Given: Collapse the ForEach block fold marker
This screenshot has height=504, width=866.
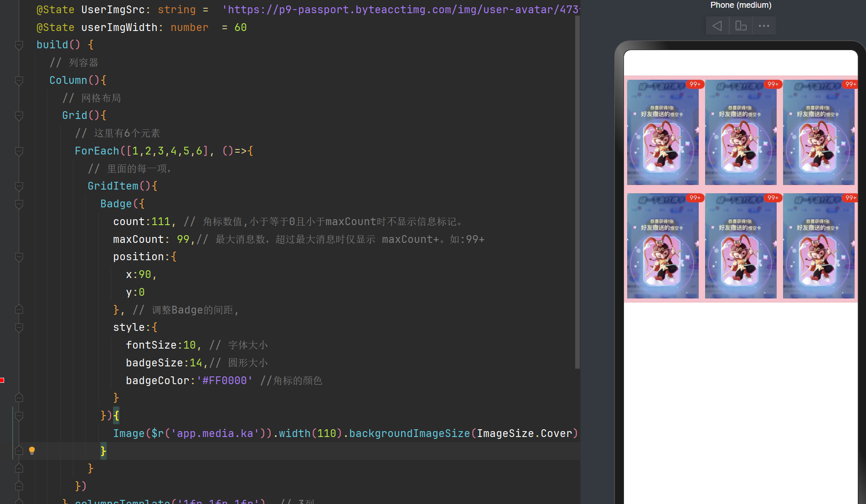Looking at the screenshot, I should click(x=19, y=151).
